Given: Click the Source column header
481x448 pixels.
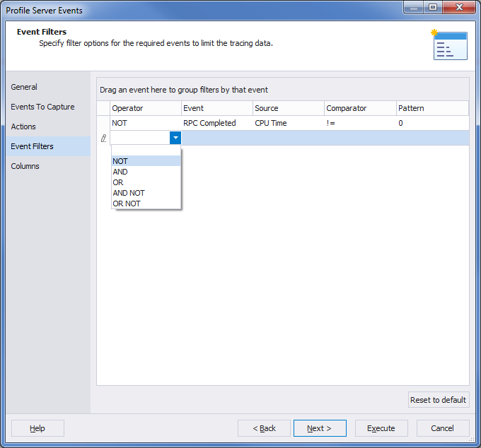Looking at the screenshot, I should click(x=289, y=108).
